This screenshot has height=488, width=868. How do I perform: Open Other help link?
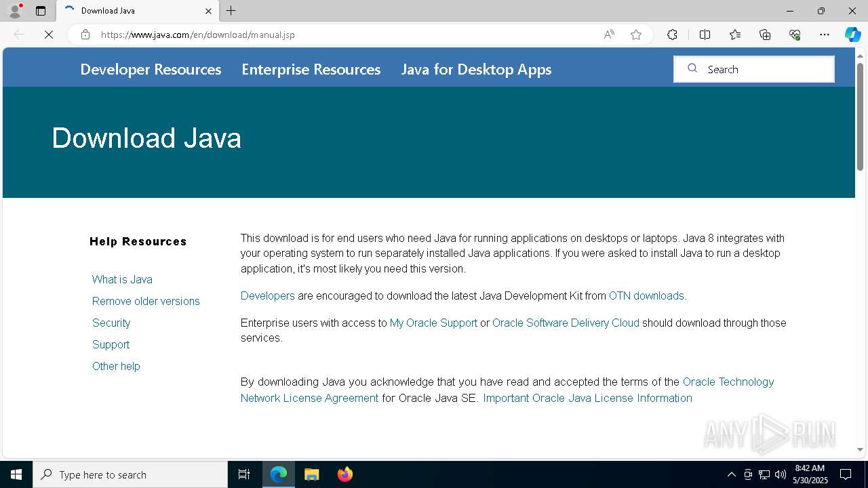click(116, 366)
